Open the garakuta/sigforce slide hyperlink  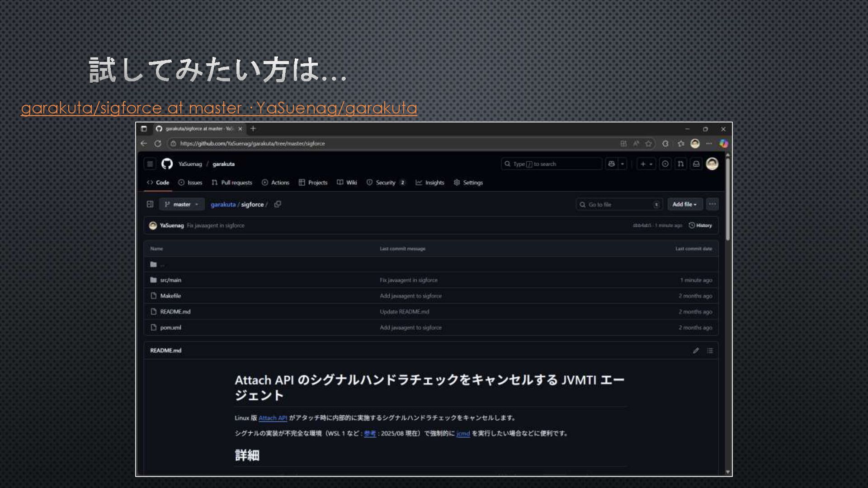[219, 108]
